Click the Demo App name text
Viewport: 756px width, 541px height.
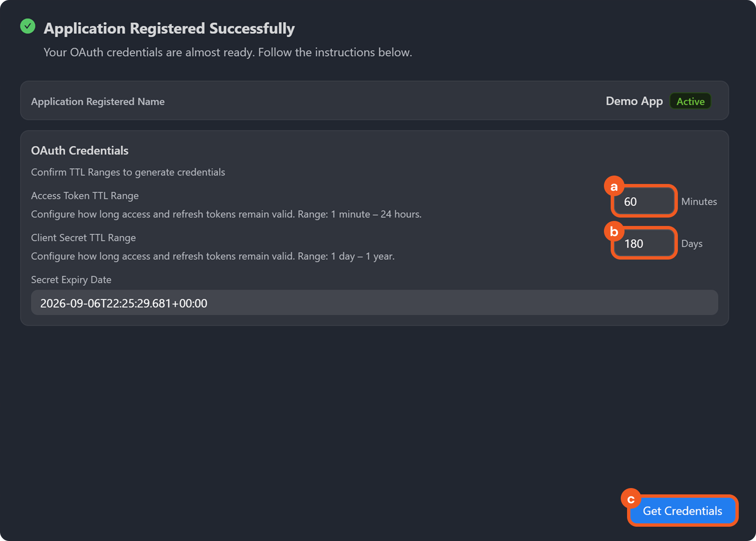point(634,101)
